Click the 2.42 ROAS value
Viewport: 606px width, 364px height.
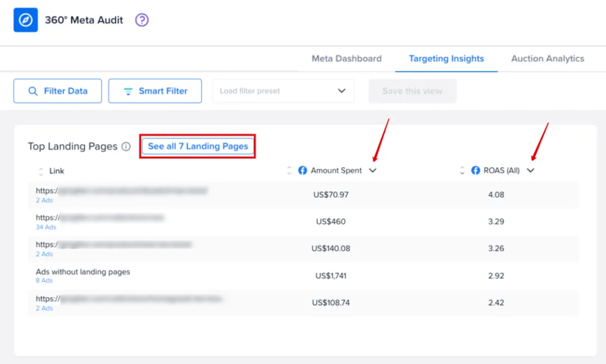pyautogui.click(x=496, y=302)
